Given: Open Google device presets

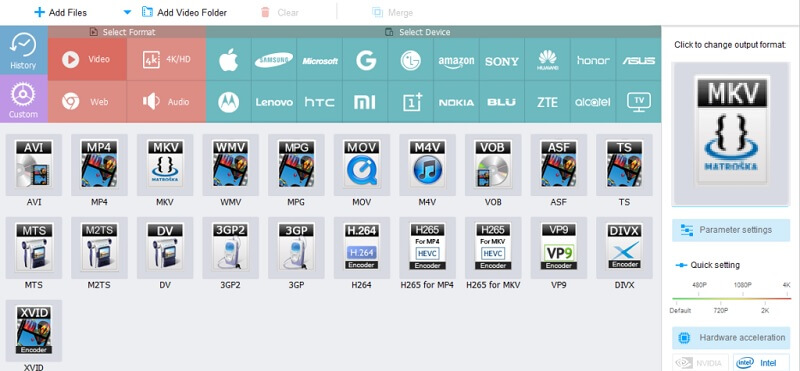Looking at the screenshot, I should tap(365, 60).
